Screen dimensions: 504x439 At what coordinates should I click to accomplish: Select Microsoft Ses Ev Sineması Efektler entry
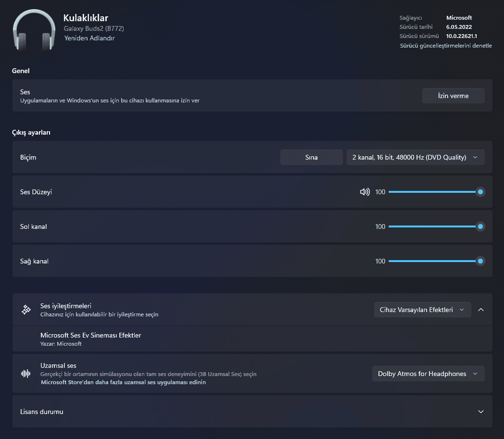point(90,335)
